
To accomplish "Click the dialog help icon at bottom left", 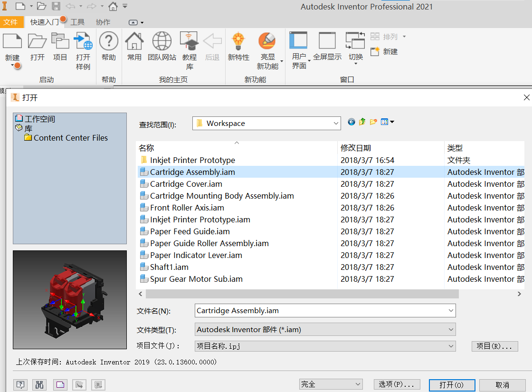I will (x=20, y=384).
